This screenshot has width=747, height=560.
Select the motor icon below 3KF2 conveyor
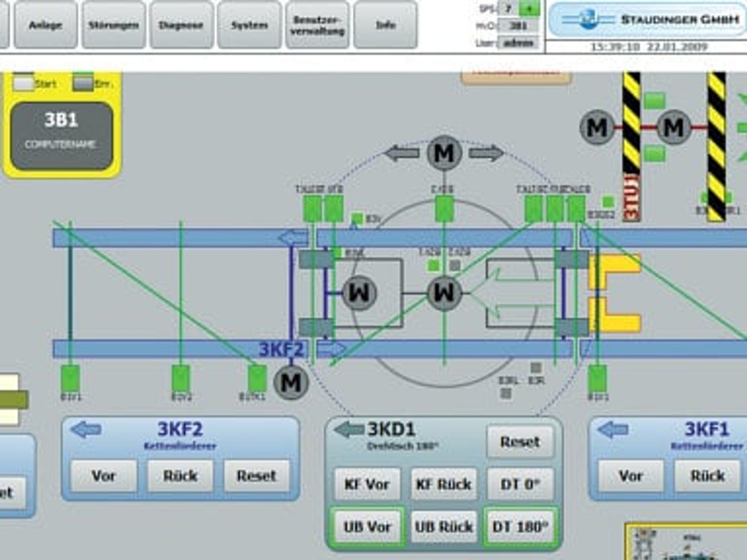[x=291, y=382]
